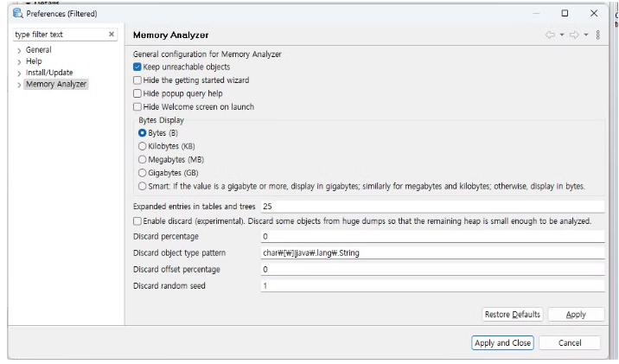Viewport: 619px width, 364px height.
Task: Click the Discard object type pattern field
Action: [432, 253]
